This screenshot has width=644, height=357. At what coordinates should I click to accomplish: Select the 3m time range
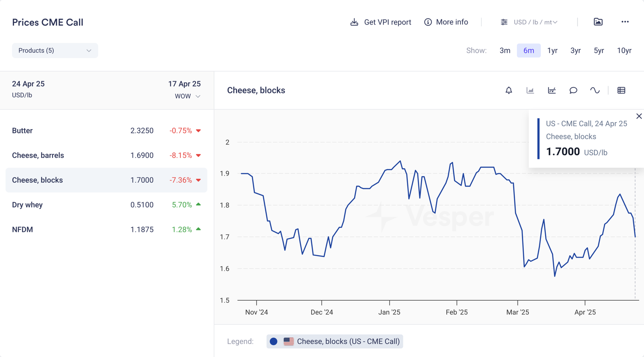(505, 51)
